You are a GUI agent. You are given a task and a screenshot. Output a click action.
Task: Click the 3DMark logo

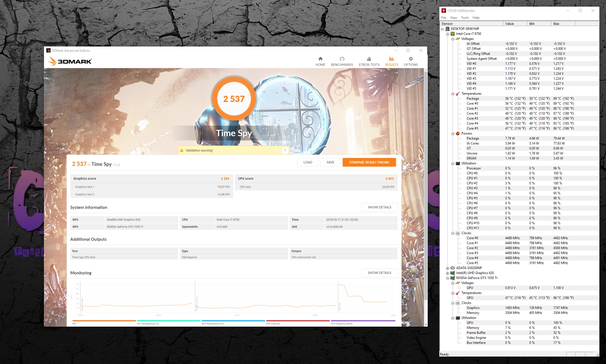[70, 61]
